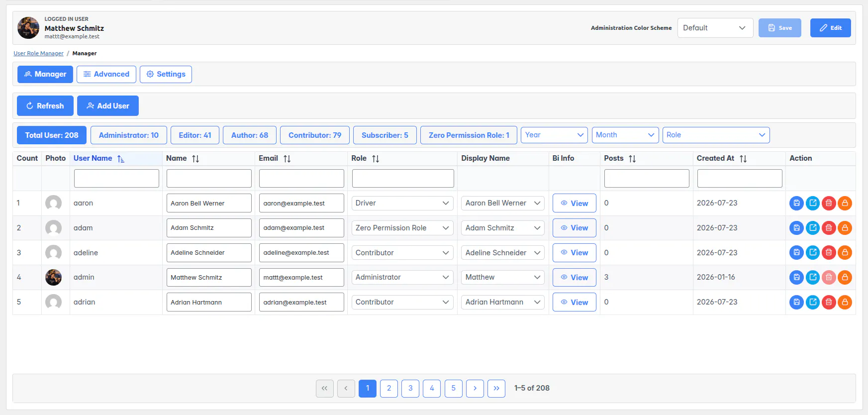
Task: Click the cyan edit icon in aaron's row
Action: pyautogui.click(x=813, y=203)
